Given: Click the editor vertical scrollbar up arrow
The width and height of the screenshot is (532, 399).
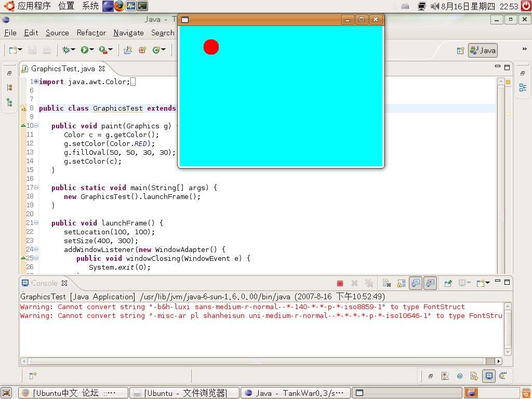Looking at the screenshot, I should coord(501,82).
